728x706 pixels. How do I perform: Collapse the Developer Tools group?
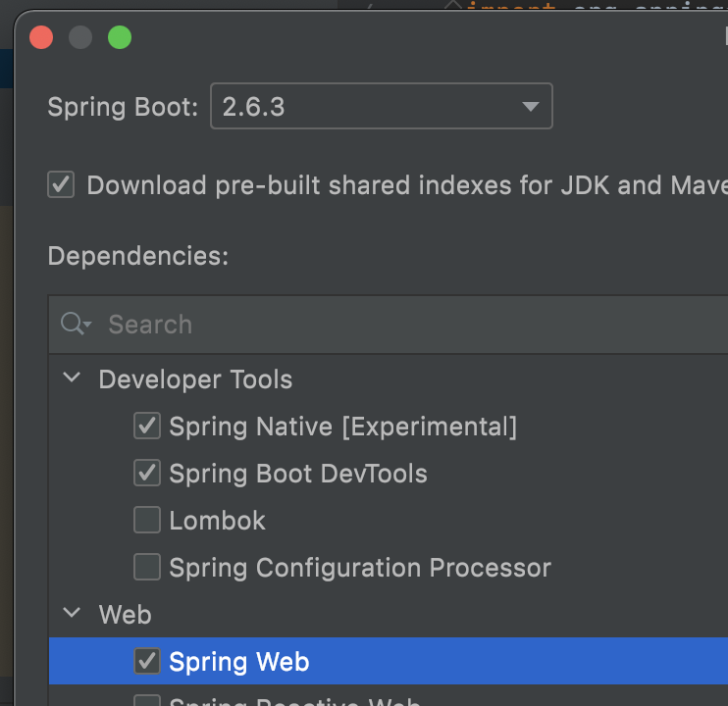72,378
